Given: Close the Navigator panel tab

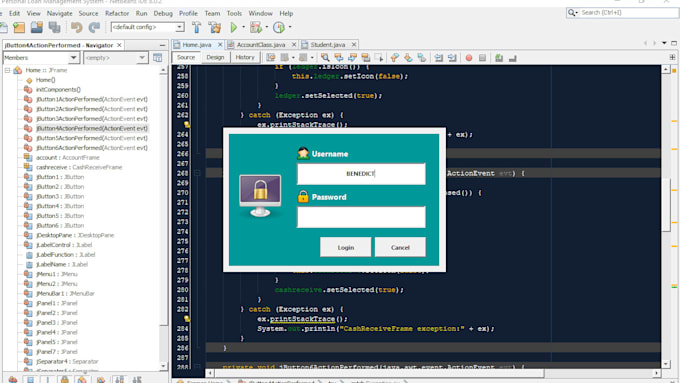Looking at the screenshot, I should 119,45.
